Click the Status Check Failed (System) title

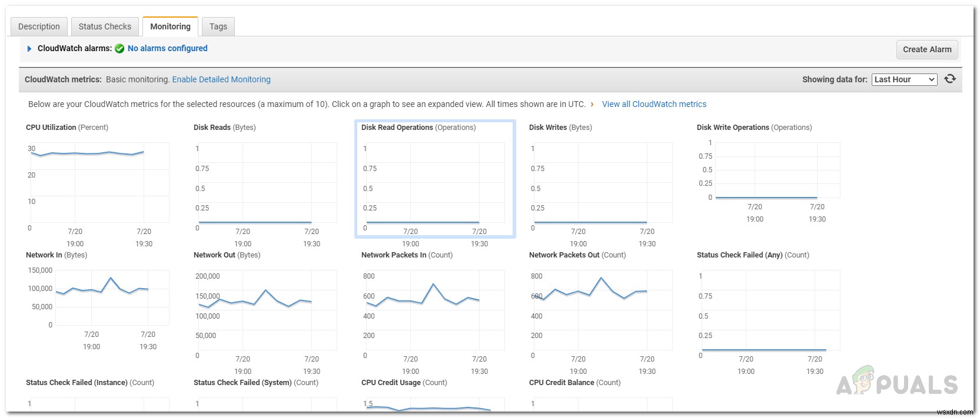click(x=256, y=383)
